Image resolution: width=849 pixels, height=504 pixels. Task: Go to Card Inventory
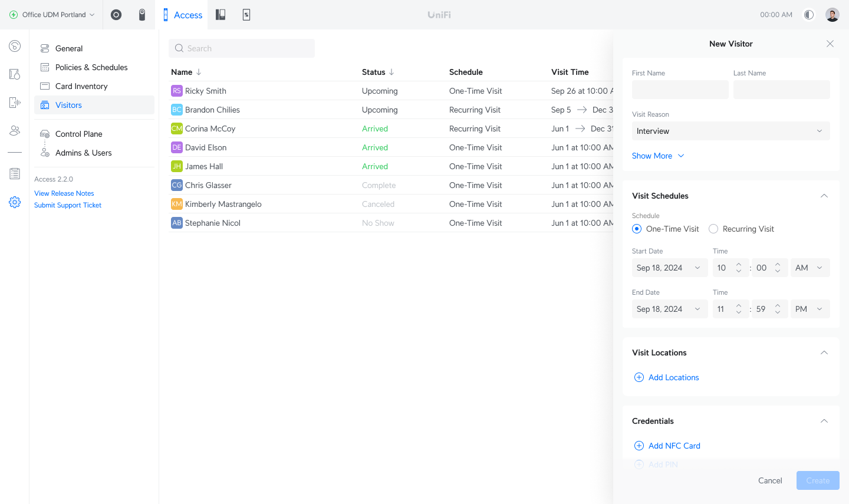(x=94, y=86)
